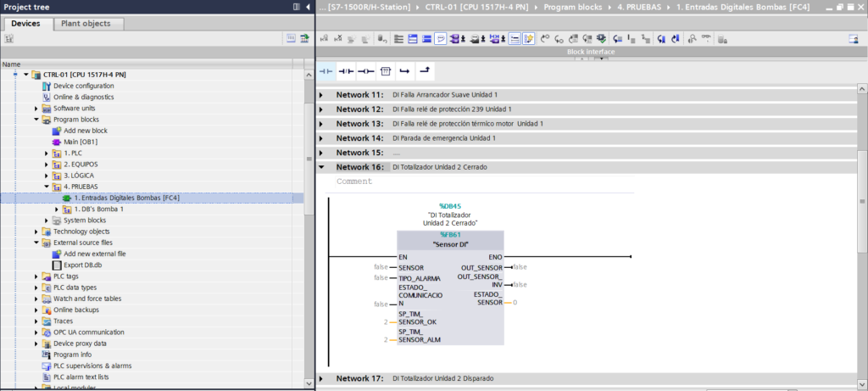Insert a normally closed contact
The image size is (868, 391).
coord(346,70)
